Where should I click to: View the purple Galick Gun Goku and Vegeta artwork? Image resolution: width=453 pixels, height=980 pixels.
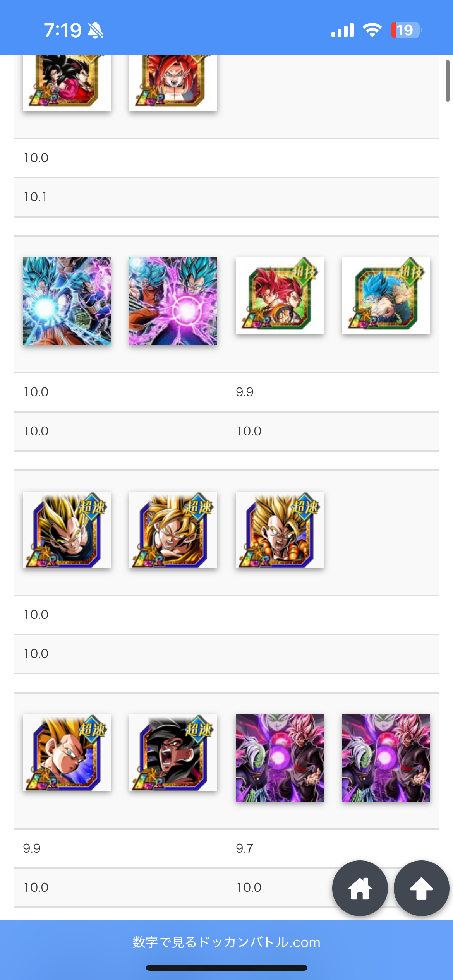tap(173, 301)
